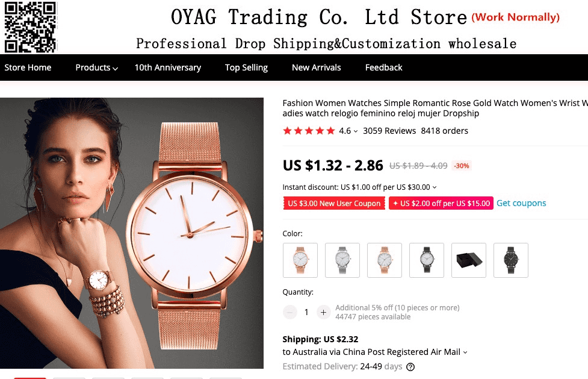This screenshot has height=379, width=588.
Task: Open the 3059 Reviews link
Action: pyautogui.click(x=389, y=131)
